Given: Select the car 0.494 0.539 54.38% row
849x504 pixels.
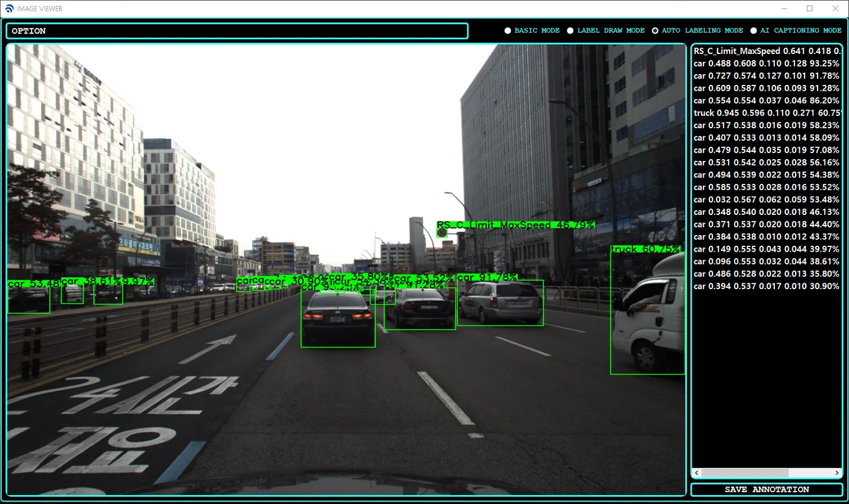Looking at the screenshot, I should [767, 175].
